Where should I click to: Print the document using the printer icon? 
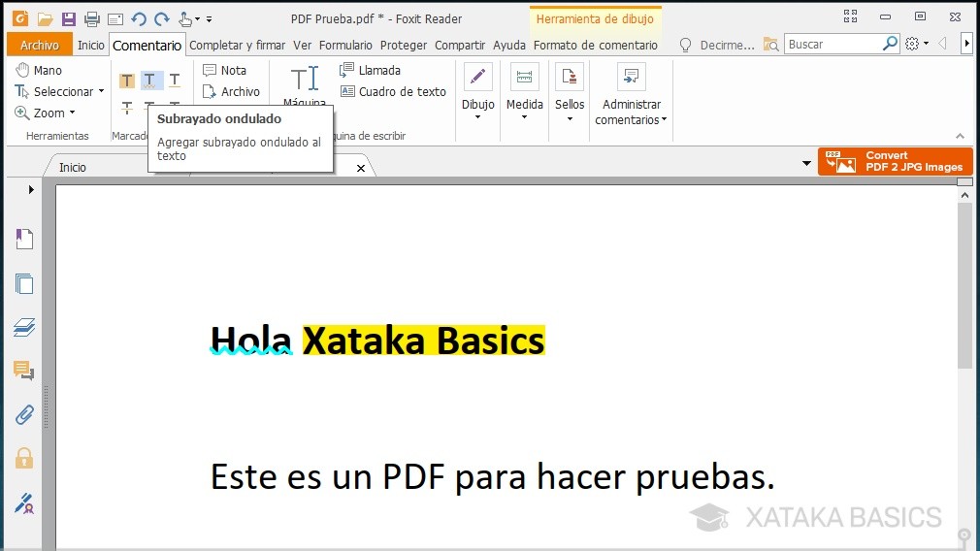tap(92, 19)
